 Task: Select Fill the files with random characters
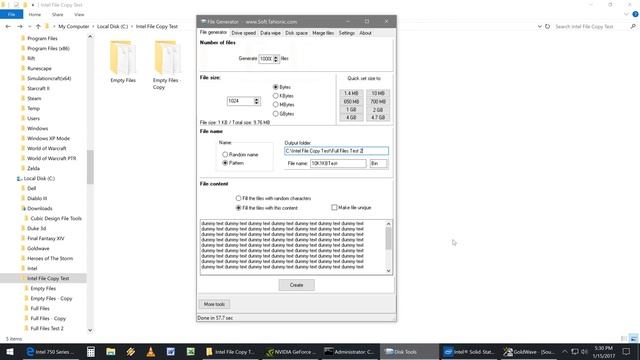coord(238,198)
